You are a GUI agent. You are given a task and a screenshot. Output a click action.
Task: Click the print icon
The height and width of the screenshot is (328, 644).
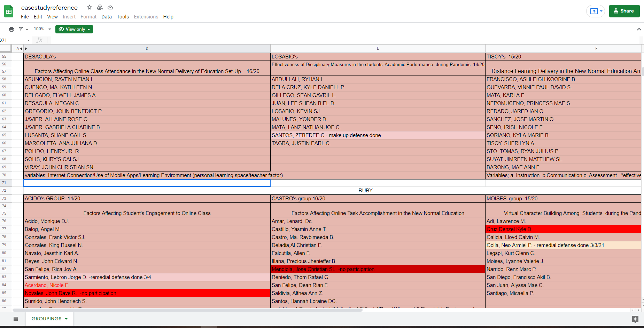click(x=11, y=29)
